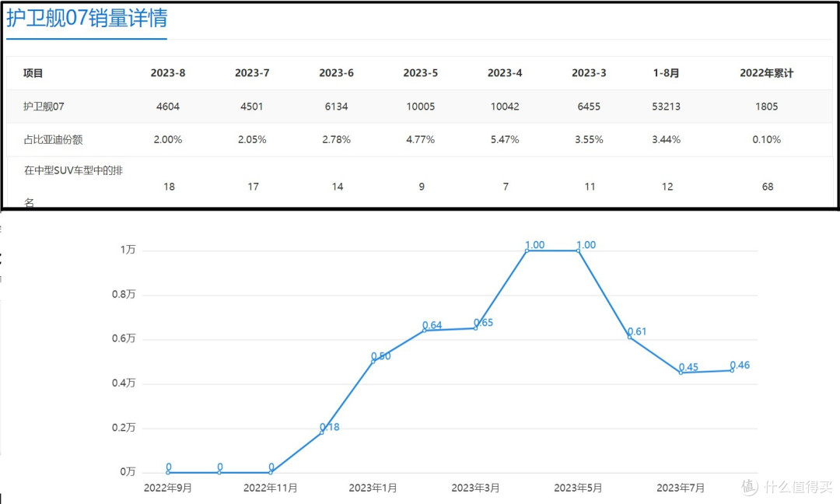
Task: Click the 2022 total value 1805
Action: click(x=767, y=106)
